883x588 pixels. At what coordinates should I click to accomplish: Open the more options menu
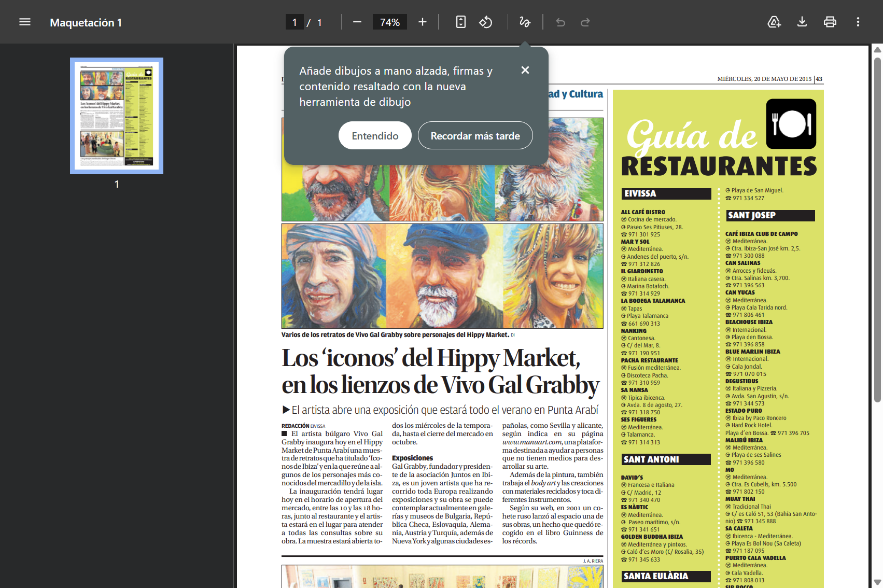[x=858, y=22]
